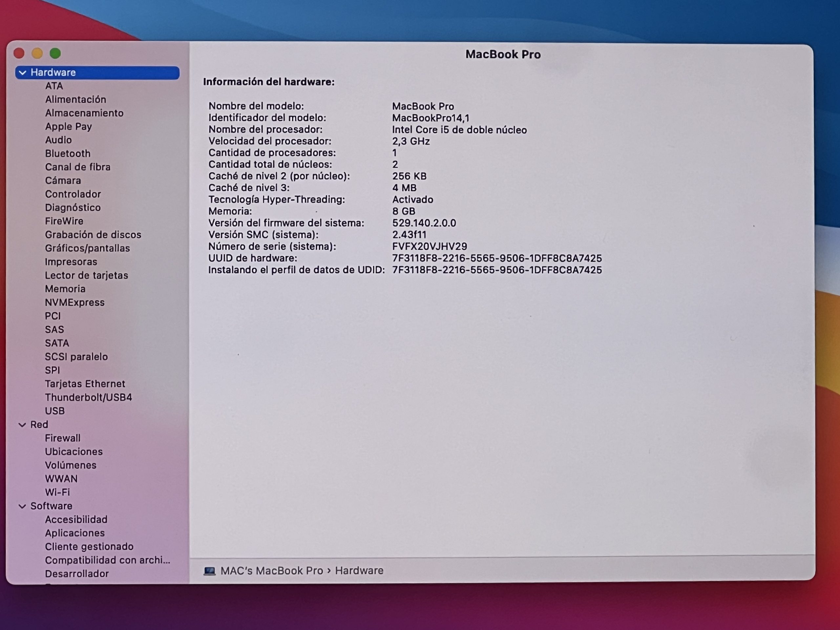
Task: Collapse the Red section chevron
Action: pos(22,425)
